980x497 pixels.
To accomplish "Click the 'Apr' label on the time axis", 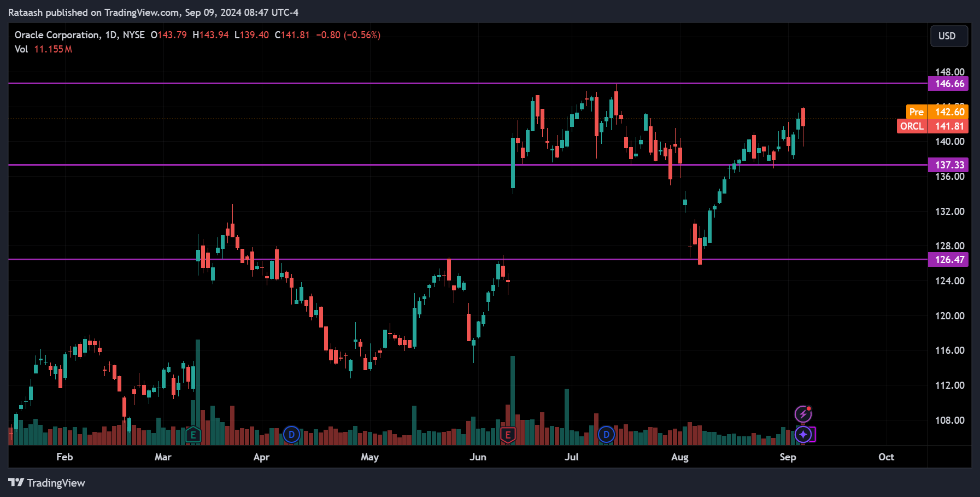I will (x=261, y=457).
